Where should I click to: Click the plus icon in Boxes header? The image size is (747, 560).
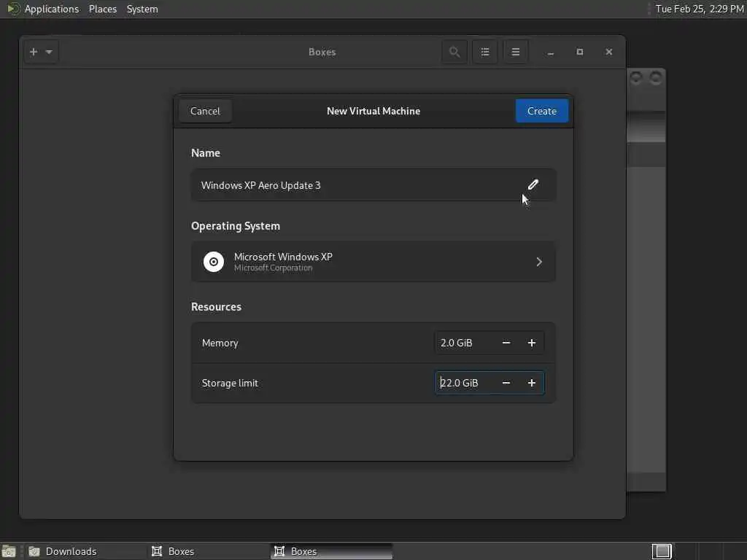pyautogui.click(x=34, y=52)
